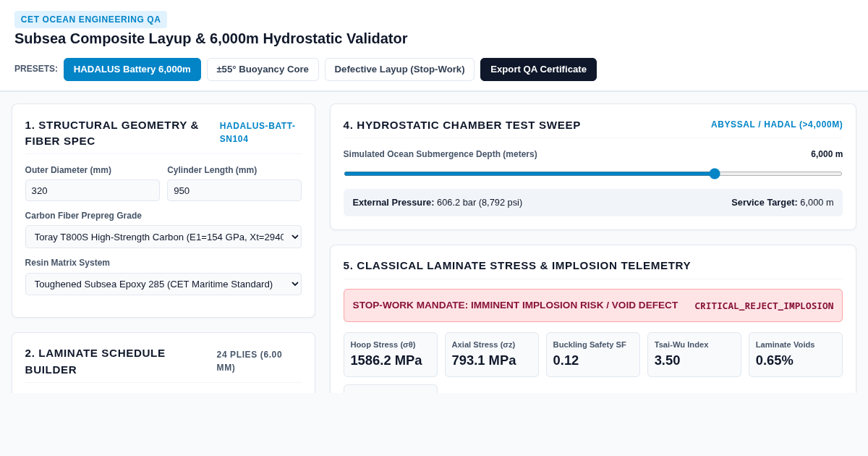Screen dimensions: 868x456
Task: Click the ABYSSAL / HADAL (>4,000M) zone label
Action: [777, 124]
